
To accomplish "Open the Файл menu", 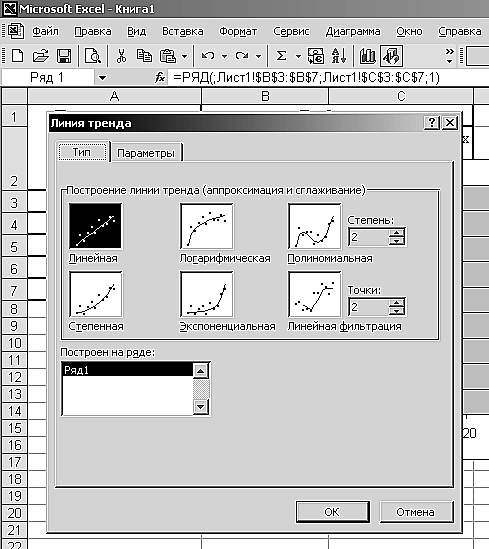I will click(x=46, y=32).
